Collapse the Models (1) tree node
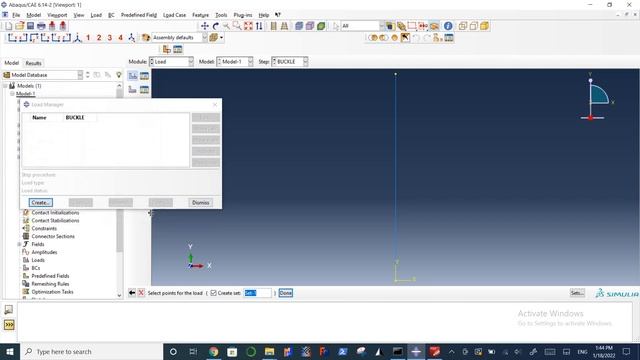The width and height of the screenshot is (640, 360). pos(5,86)
